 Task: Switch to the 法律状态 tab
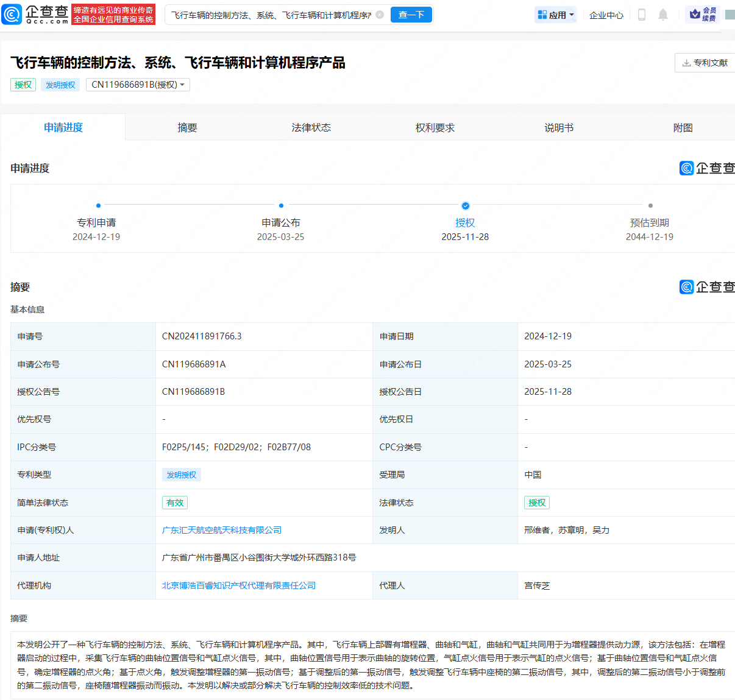point(311,127)
